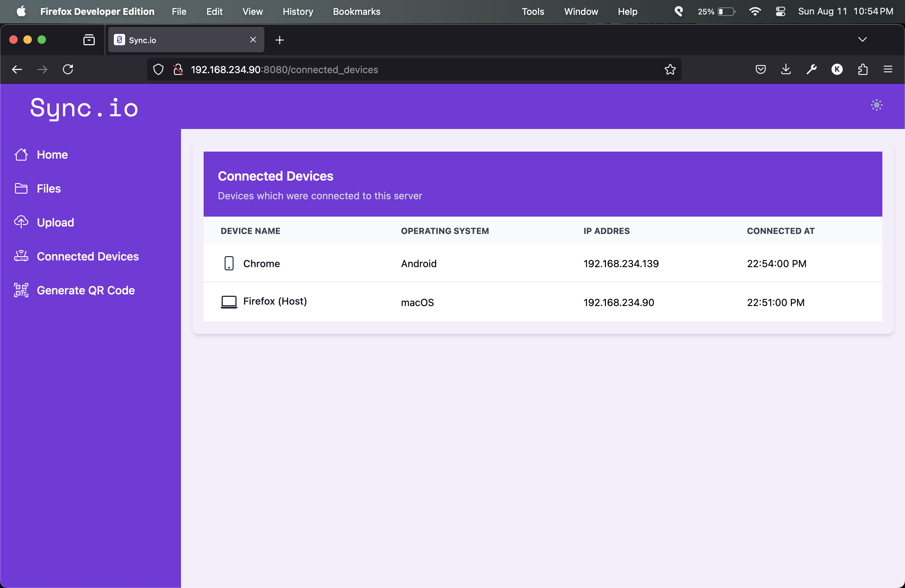This screenshot has height=588, width=905.
Task: Open the Extensions puzzle icon
Action: (x=863, y=70)
